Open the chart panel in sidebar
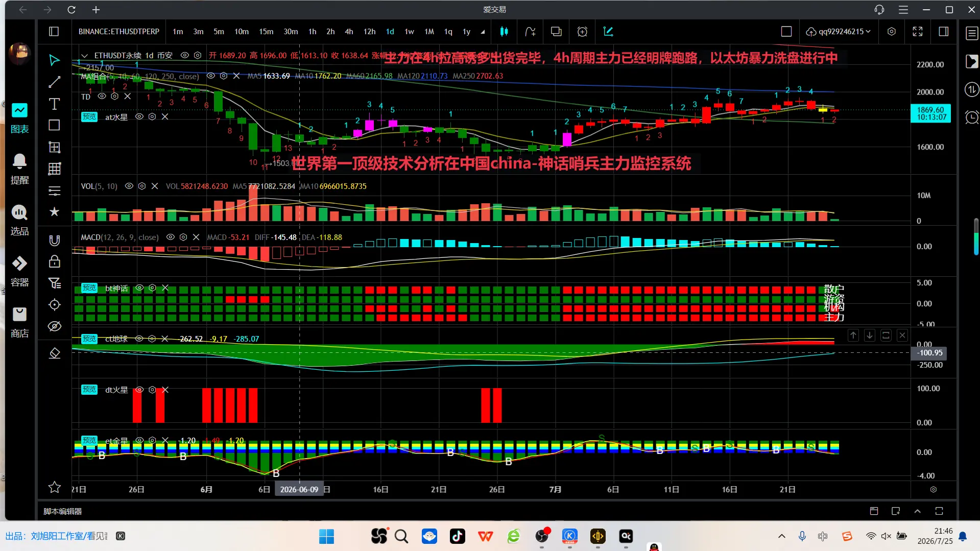Viewport: 980px width, 551px height. (19, 118)
